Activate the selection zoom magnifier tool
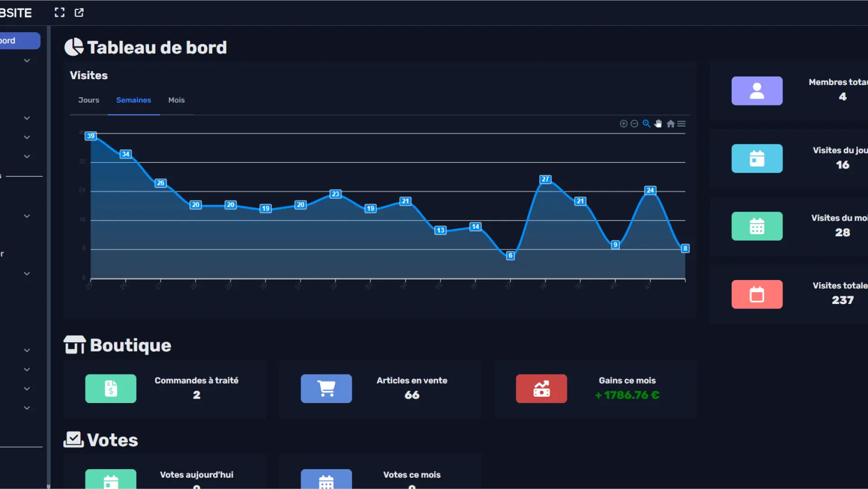 tap(646, 123)
